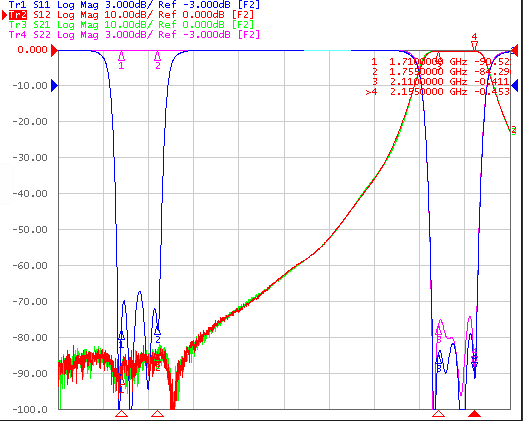This screenshot has width=523, height=421.
Task: Click the -40.00 Y-axis label
Action: click(x=30, y=194)
